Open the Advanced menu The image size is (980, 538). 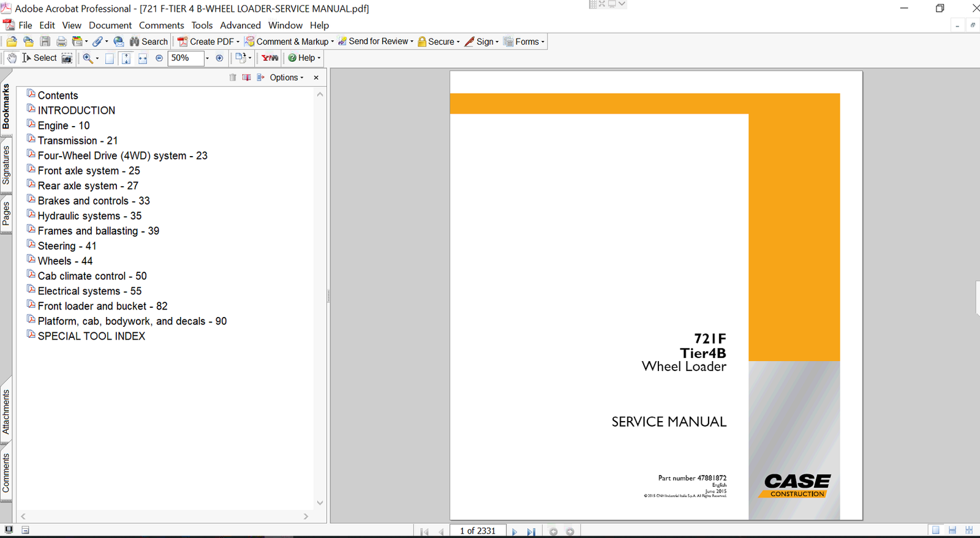coord(240,25)
